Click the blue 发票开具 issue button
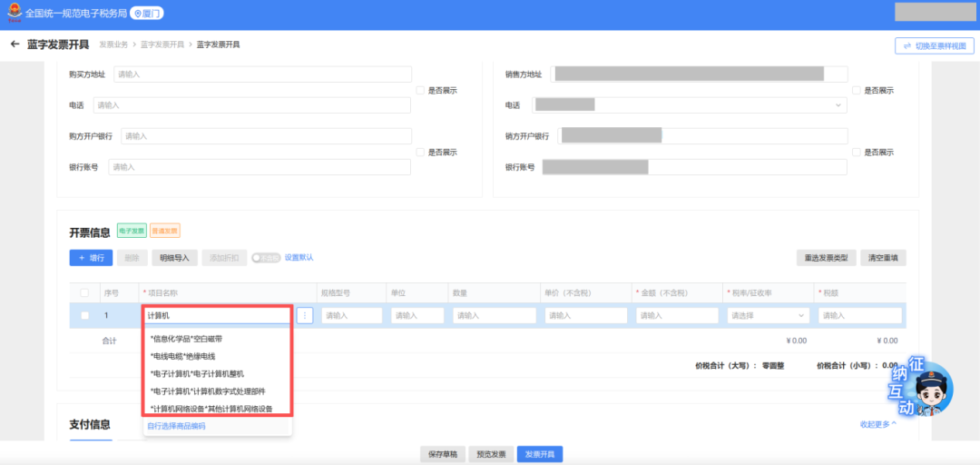 click(540, 454)
